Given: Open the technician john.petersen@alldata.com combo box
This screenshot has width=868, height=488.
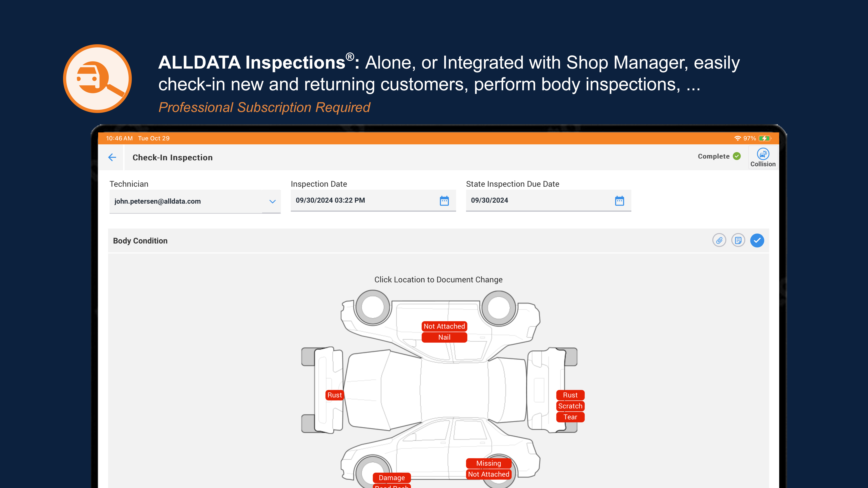Looking at the screenshot, I should (195, 201).
